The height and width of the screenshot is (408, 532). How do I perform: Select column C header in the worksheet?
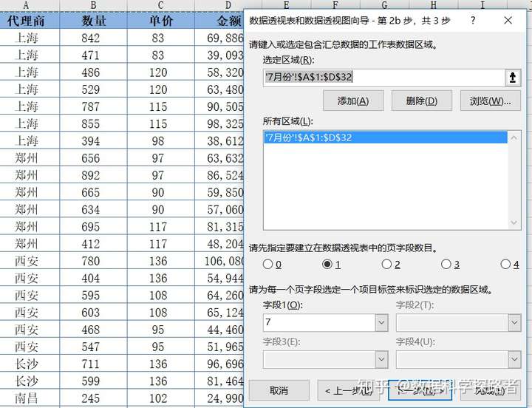161,5
